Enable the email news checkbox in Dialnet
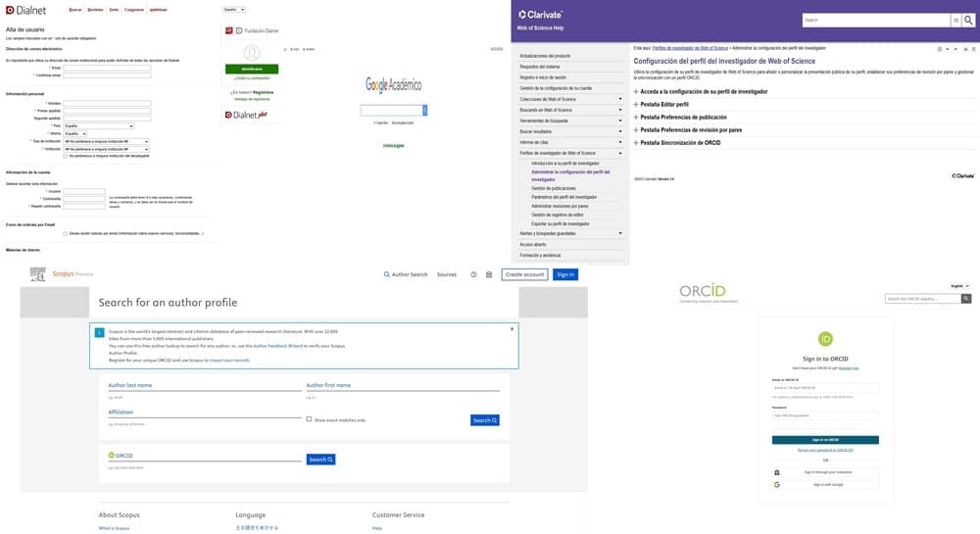The width and height of the screenshot is (980, 534). point(65,233)
